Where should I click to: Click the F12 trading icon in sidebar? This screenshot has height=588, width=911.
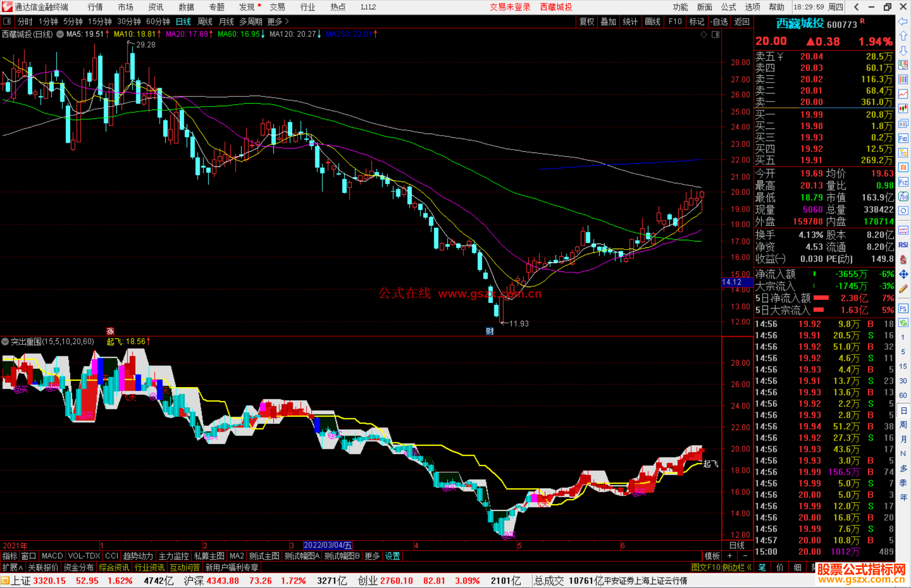pyautogui.click(x=903, y=182)
